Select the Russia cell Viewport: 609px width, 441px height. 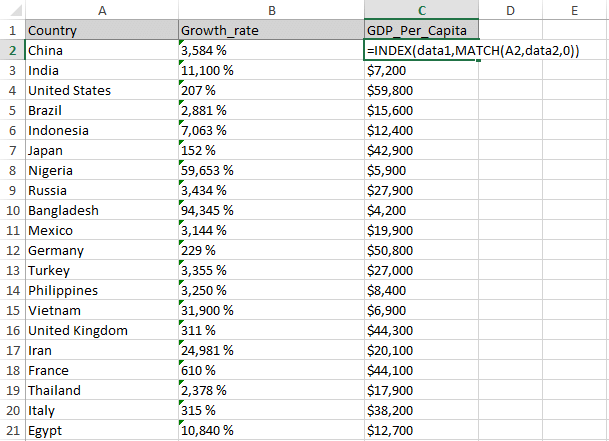point(102,190)
